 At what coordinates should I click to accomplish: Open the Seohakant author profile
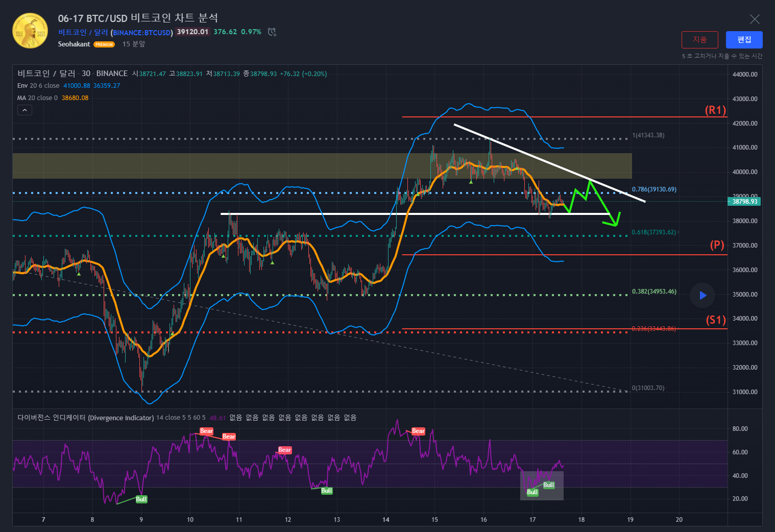click(x=74, y=44)
